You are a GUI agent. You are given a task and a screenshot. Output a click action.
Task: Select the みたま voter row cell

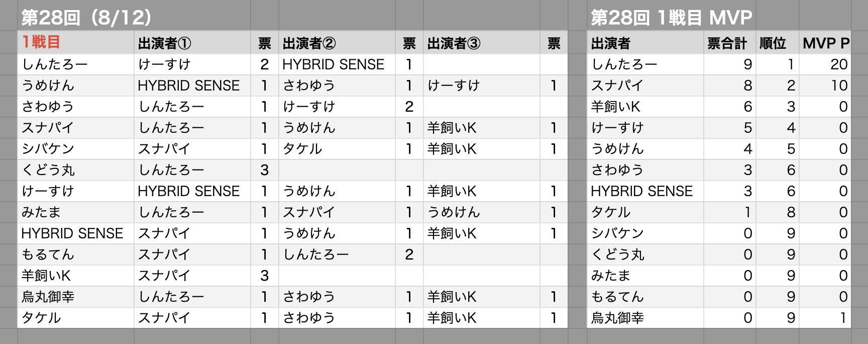click(76, 212)
